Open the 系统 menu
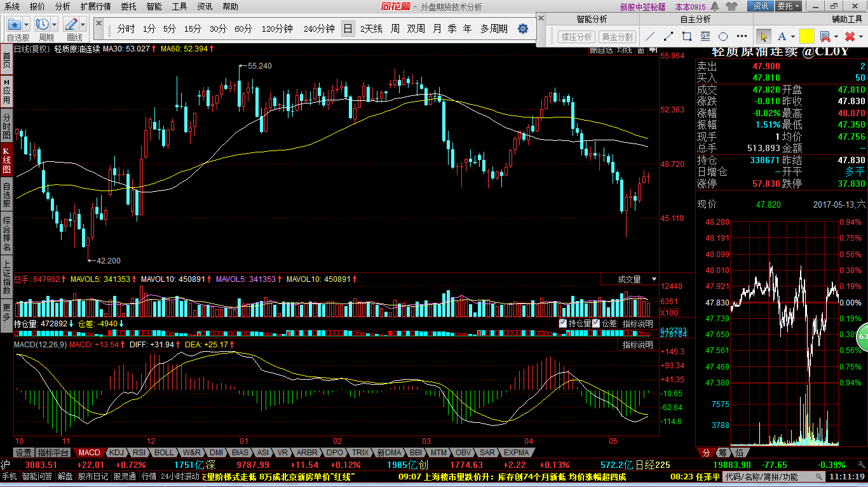 click(x=12, y=6)
